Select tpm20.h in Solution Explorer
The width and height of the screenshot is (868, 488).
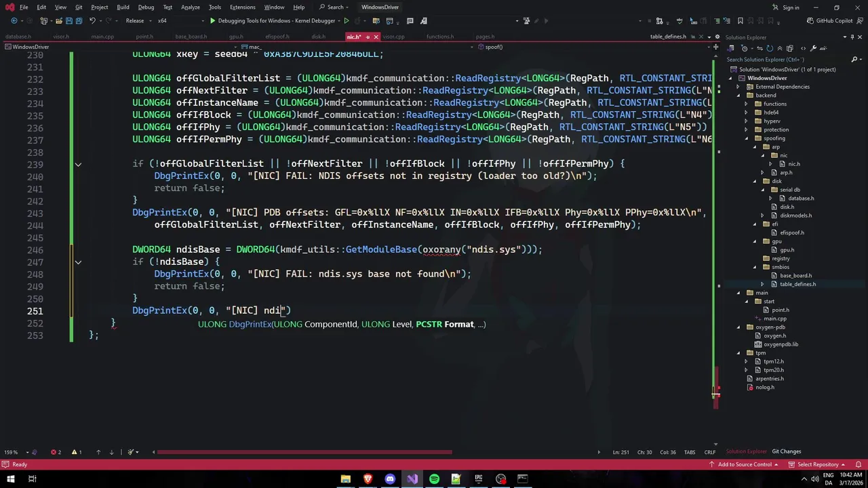click(773, 370)
